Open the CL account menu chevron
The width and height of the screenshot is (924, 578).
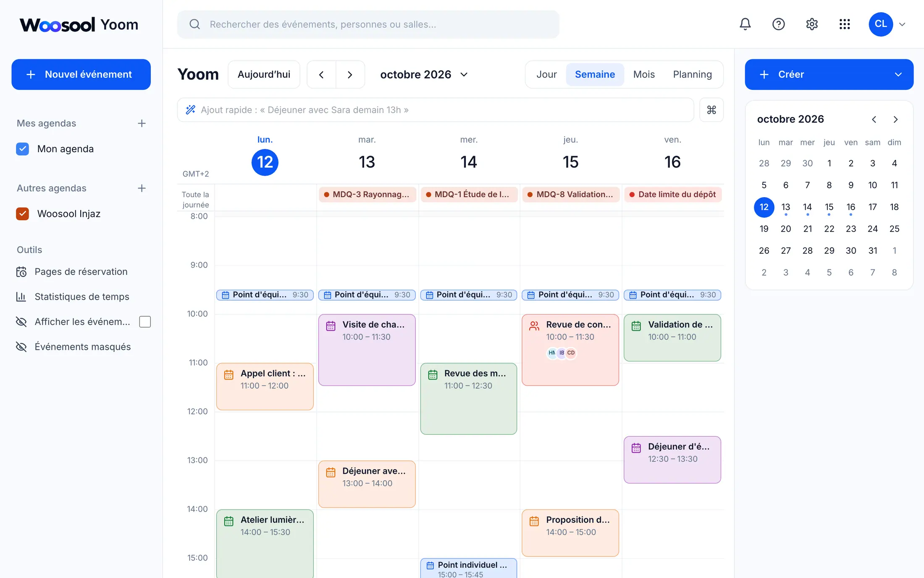(902, 24)
